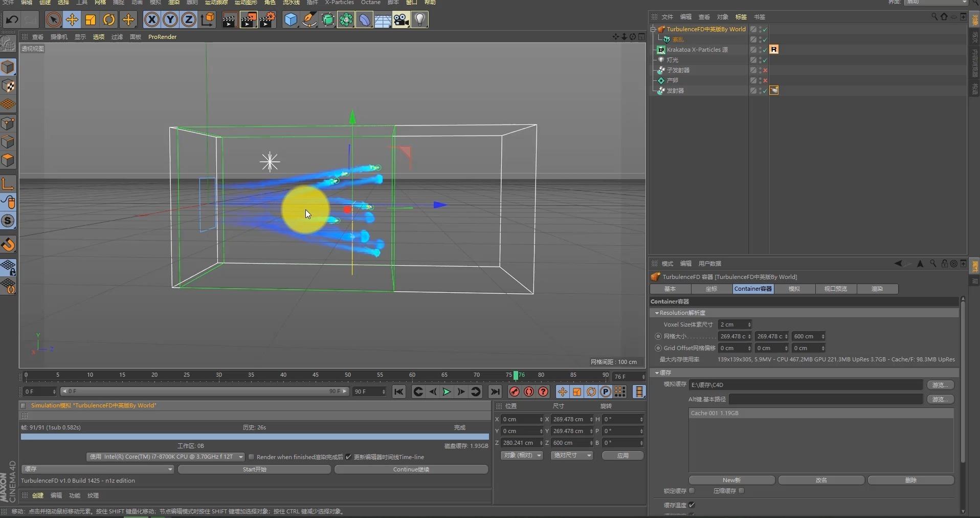Open CPU device selection dropdown
The width and height of the screenshot is (980, 518).
coord(165,457)
